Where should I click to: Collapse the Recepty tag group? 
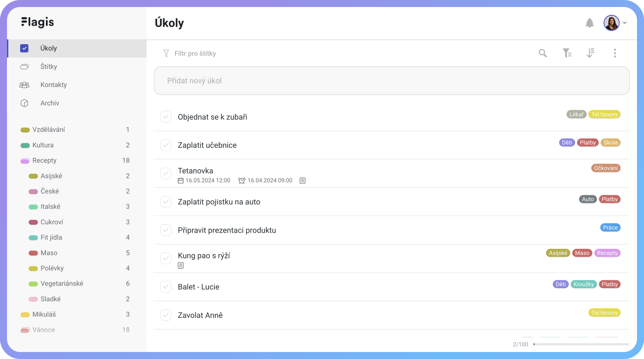point(25,161)
